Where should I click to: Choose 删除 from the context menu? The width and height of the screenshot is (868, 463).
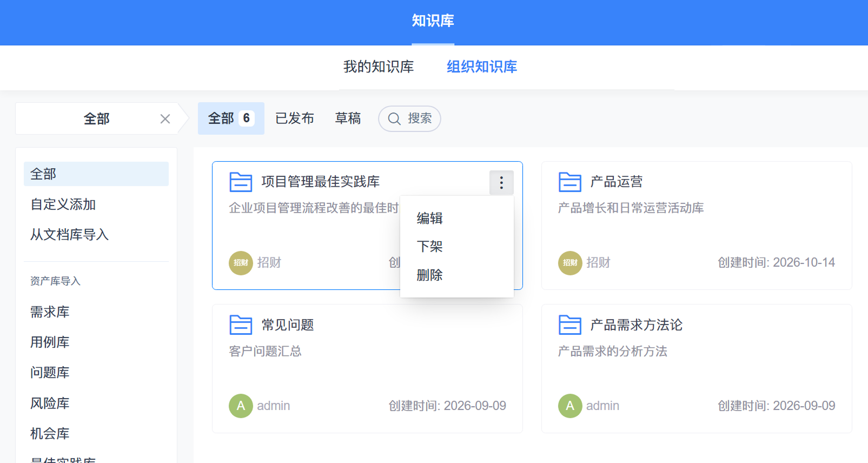430,275
